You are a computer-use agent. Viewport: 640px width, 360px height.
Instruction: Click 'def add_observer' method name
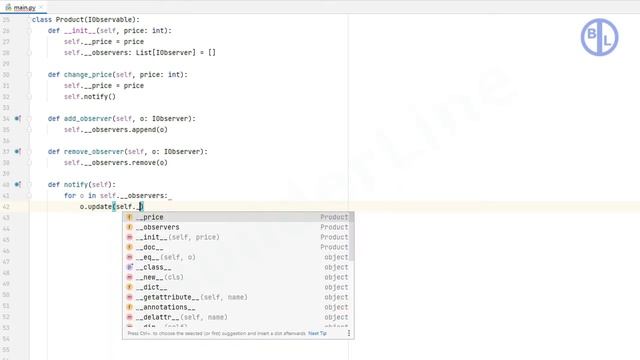(x=88, y=119)
